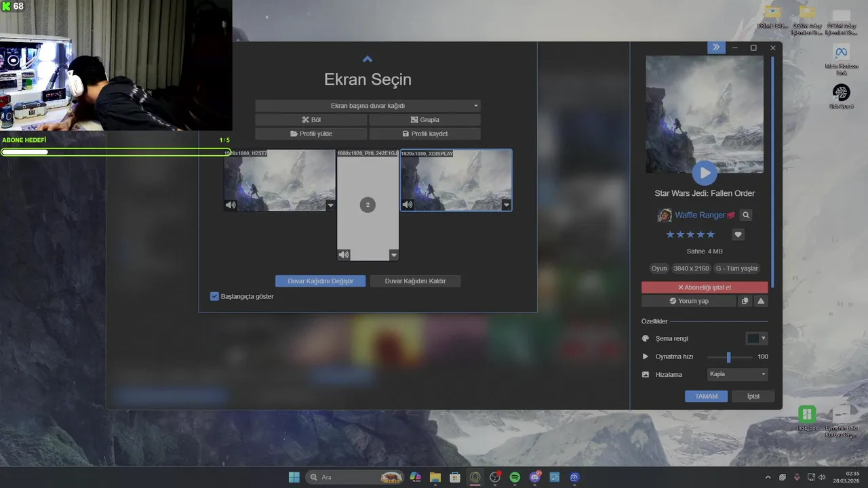Mute audio on the PHL 242E1GJ display
The image size is (868, 488).
[344, 255]
